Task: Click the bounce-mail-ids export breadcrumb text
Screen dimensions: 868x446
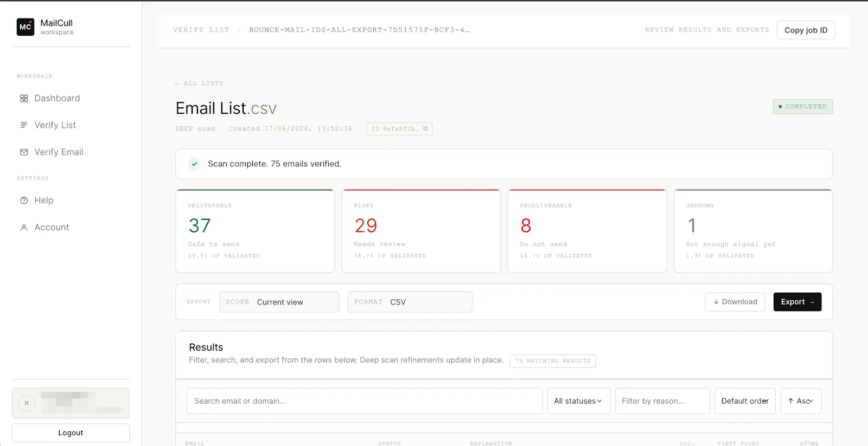Action: point(359,30)
